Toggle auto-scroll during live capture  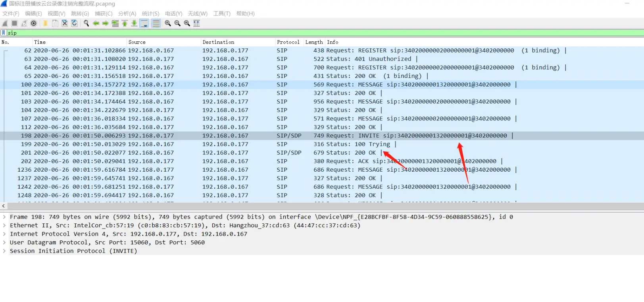[x=144, y=23]
